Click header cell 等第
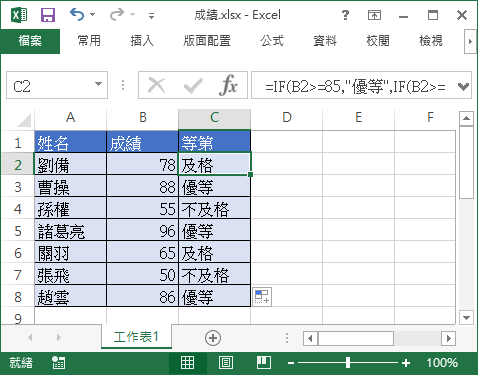 (x=214, y=143)
